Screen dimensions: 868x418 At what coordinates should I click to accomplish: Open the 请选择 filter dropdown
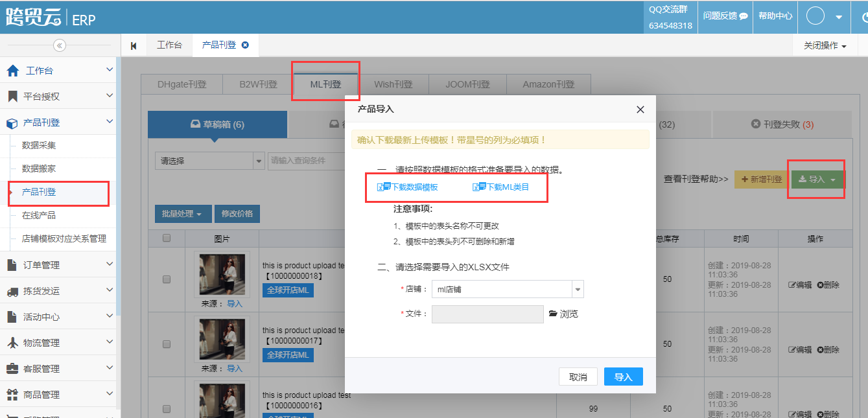[x=209, y=160]
